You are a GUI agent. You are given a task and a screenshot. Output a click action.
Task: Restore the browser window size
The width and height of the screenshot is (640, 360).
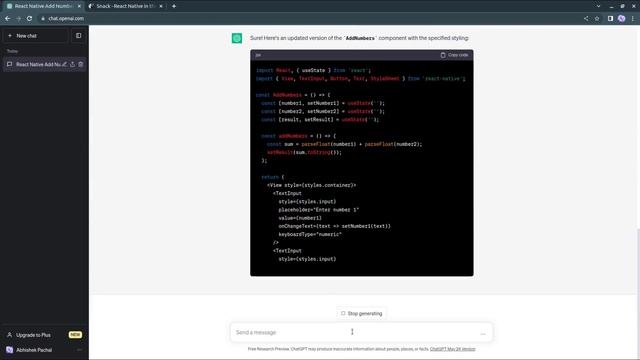pyautogui.click(x=622, y=6)
